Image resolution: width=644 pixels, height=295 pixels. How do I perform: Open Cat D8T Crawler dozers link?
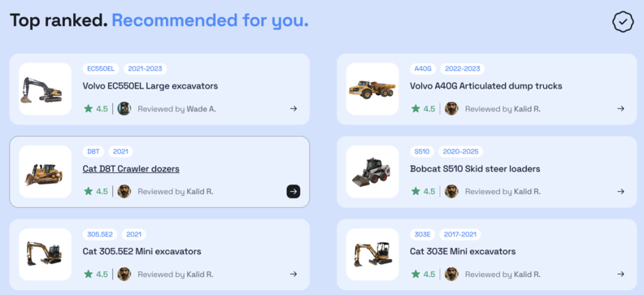[x=131, y=169]
